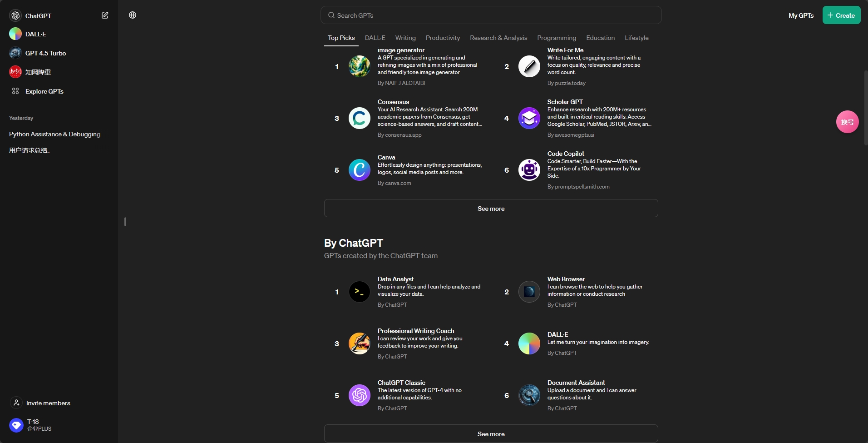Click the Search GPTs input field
Image resolution: width=868 pixels, height=443 pixels.
point(491,15)
